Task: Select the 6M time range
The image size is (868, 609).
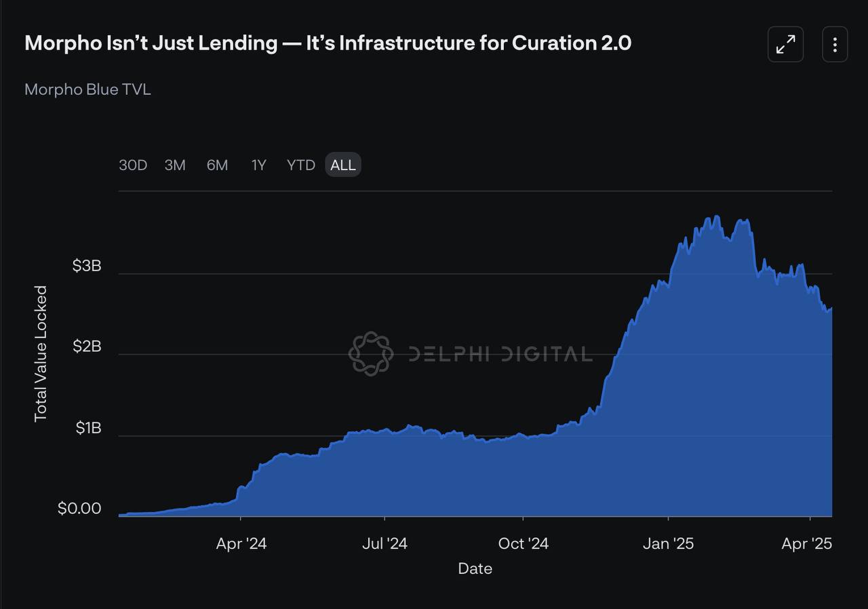Action: pyautogui.click(x=217, y=165)
